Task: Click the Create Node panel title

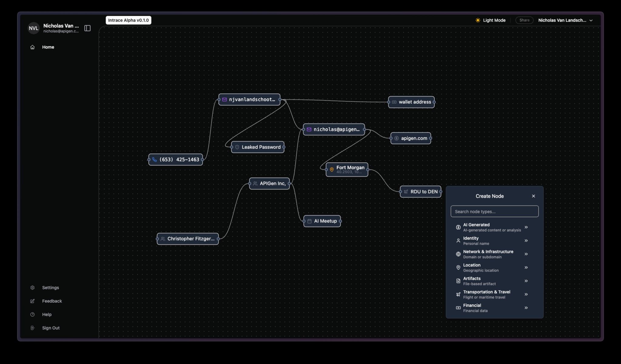Action: point(489,196)
